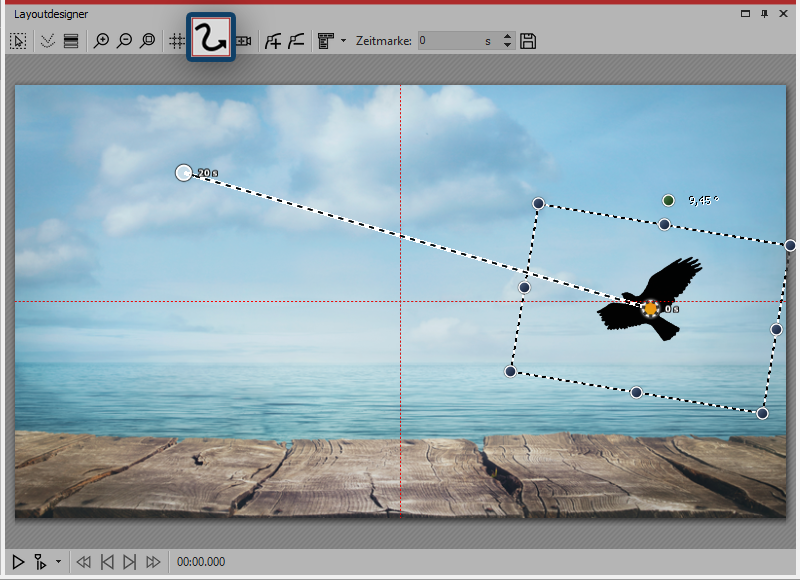The height and width of the screenshot is (580, 800).
Task: Remove the motion path keyframe
Action: (x=296, y=41)
